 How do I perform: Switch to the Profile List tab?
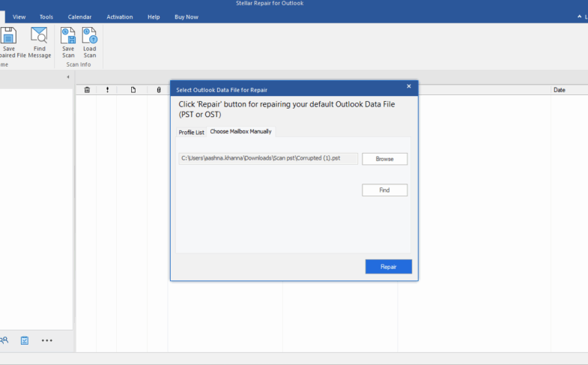point(191,133)
